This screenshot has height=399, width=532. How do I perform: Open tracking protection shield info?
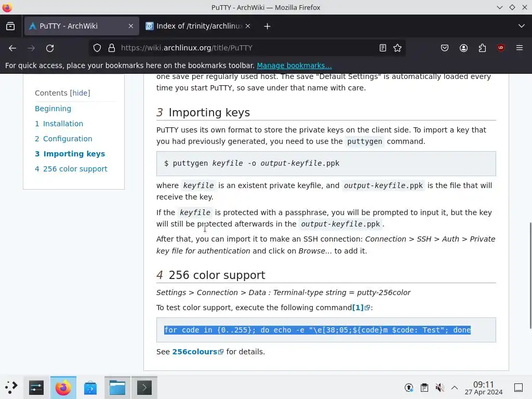click(x=97, y=48)
